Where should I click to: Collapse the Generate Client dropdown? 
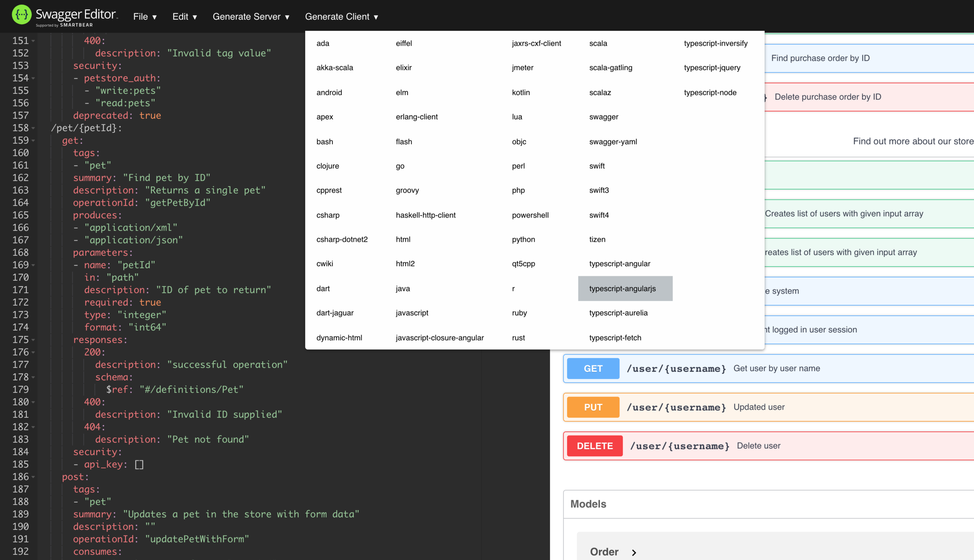(341, 17)
